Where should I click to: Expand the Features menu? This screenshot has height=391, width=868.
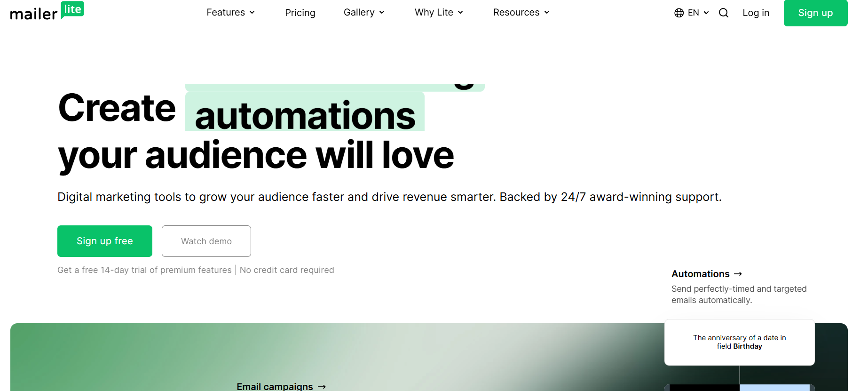230,12
